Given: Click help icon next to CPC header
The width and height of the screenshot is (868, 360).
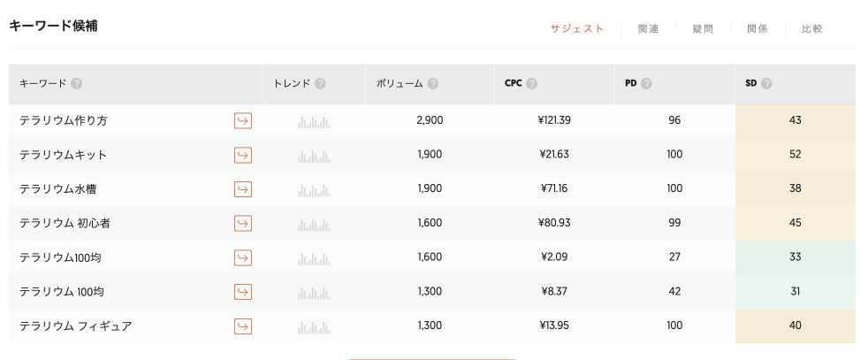Looking at the screenshot, I should [531, 84].
